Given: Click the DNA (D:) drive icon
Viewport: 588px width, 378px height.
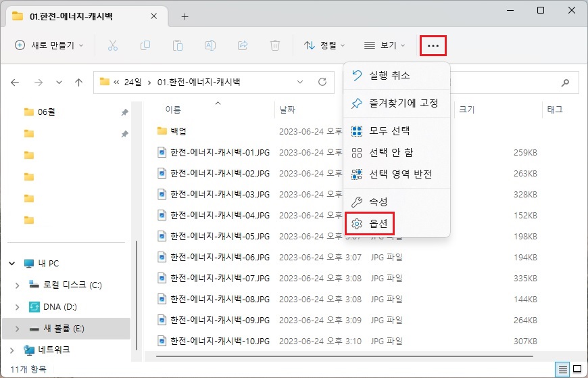Looking at the screenshot, I should click(x=34, y=307).
